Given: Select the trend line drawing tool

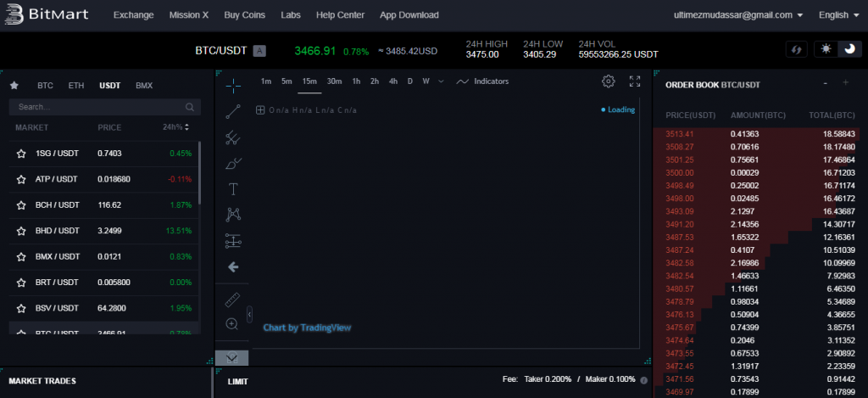Looking at the screenshot, I should [x=233, y=112].
